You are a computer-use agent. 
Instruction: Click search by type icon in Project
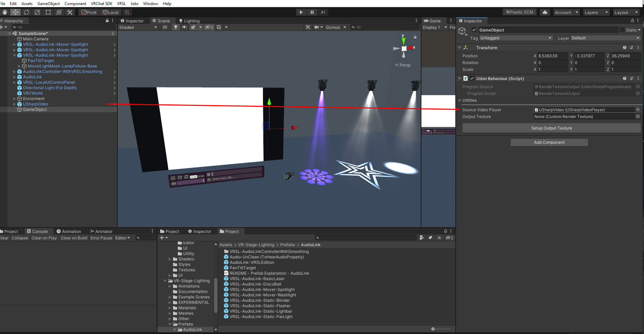(x=422, y=238)
